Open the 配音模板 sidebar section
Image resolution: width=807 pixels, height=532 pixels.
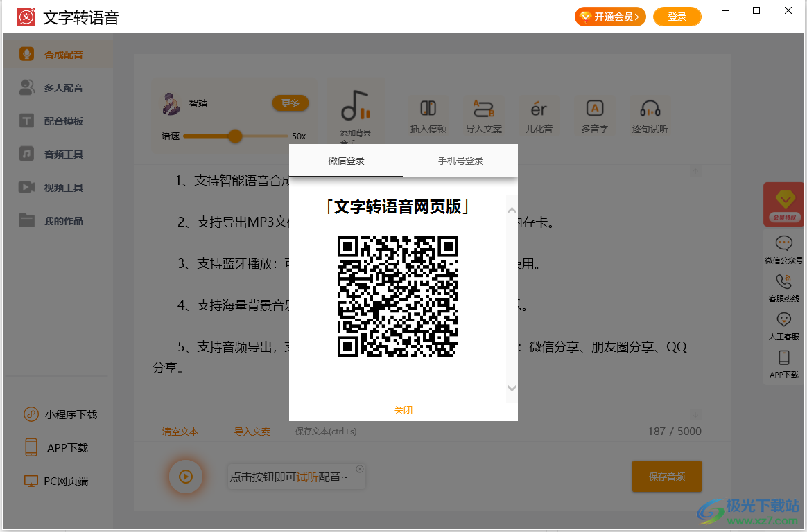(58, 121)
